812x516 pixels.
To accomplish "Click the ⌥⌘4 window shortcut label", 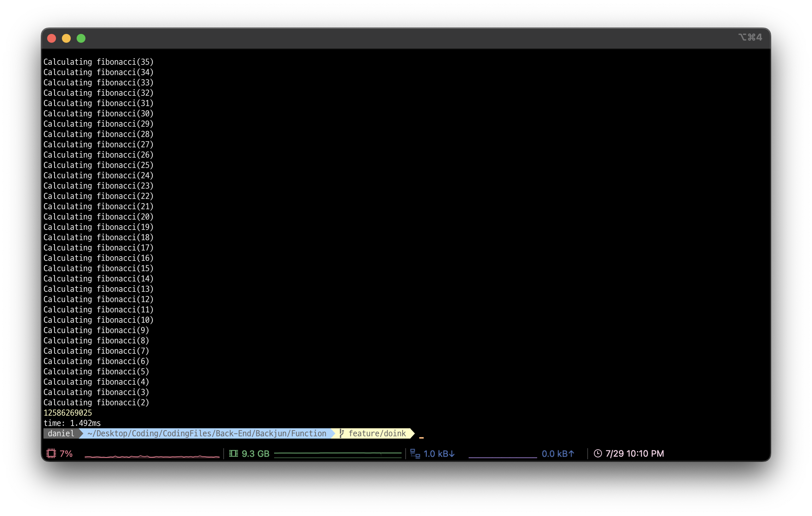I will click(x=750, y=37).
